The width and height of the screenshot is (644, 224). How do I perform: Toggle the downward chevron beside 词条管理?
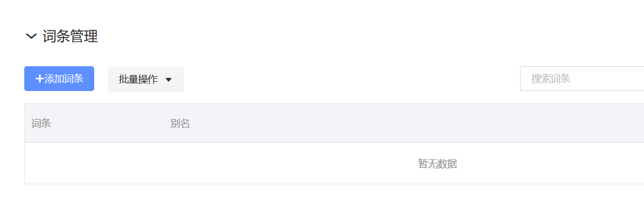31,36
